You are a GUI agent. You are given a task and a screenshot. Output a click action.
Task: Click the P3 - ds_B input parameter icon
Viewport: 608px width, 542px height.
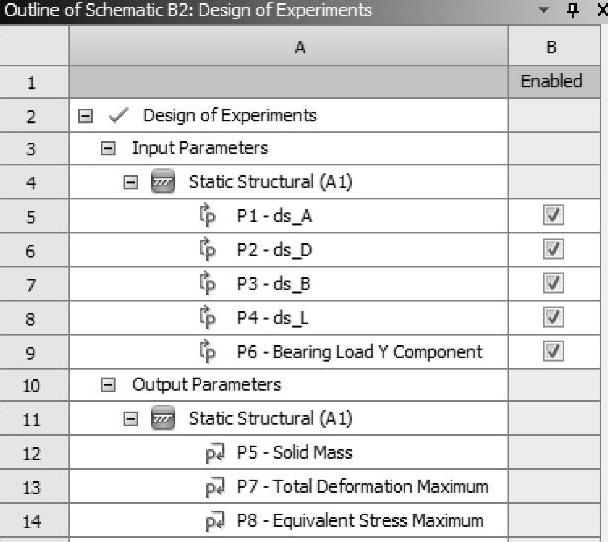208,284
